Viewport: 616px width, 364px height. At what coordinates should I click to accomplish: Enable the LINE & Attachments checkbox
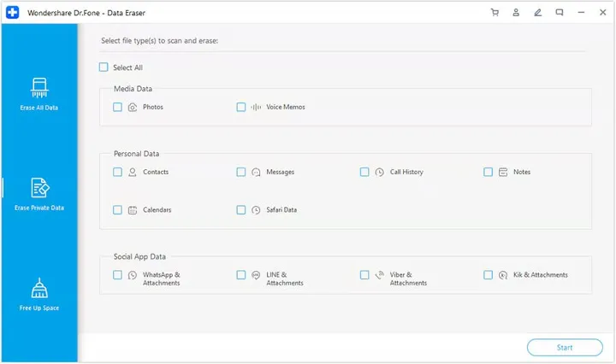[240, 274]
